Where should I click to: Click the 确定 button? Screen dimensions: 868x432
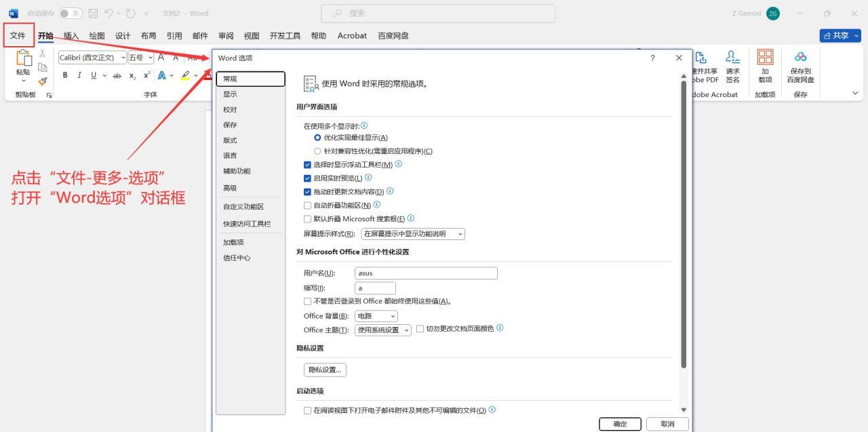[620, 424]
